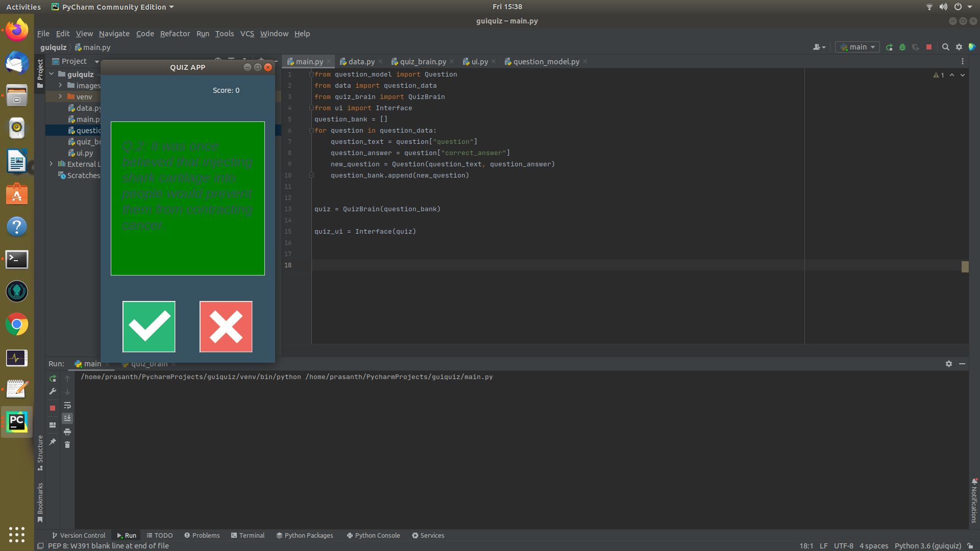Open the run configuration wrench icon
This screenshot has height=551, width=980.
53,392
